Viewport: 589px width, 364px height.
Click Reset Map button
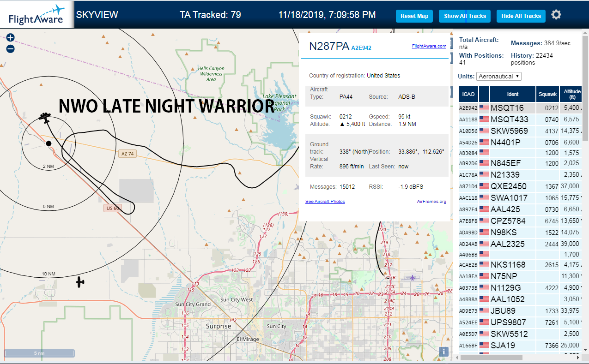click(x=414, y=16)
